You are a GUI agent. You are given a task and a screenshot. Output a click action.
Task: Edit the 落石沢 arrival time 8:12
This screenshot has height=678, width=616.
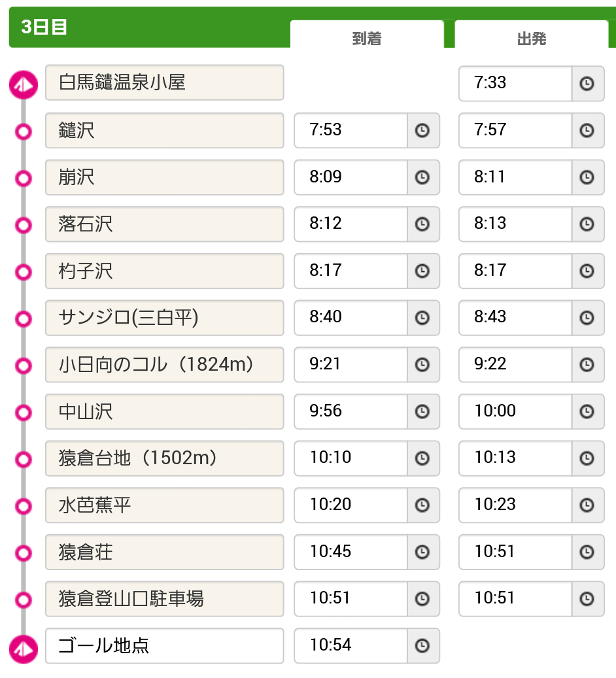[x=351, y=224]
